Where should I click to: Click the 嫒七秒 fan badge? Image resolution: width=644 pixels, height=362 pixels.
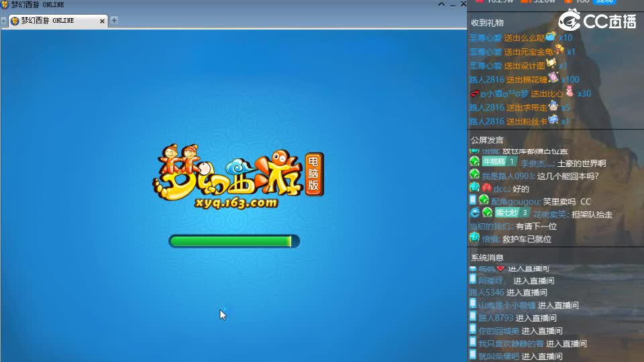pos(512,213)
